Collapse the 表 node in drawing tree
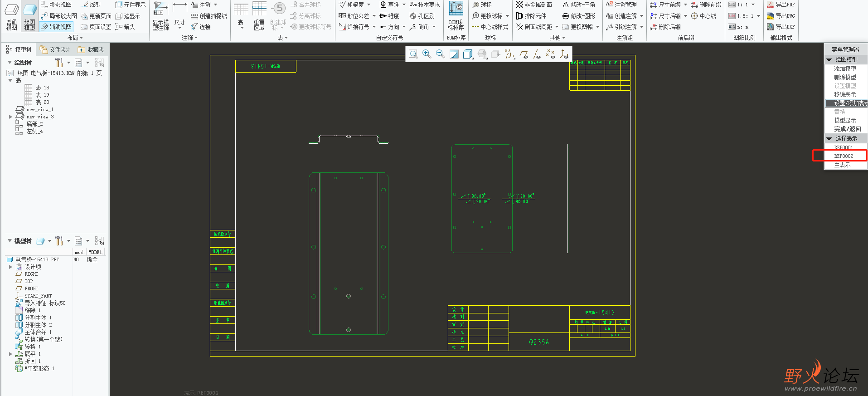Screen dimensions: 868x396 10,80
